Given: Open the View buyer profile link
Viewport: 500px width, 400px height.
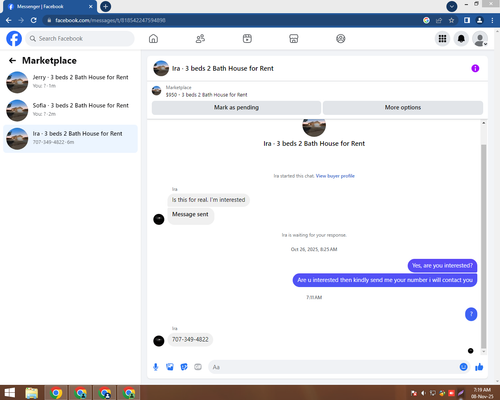Looking at the screenshot, I should [x=335, y=176].
